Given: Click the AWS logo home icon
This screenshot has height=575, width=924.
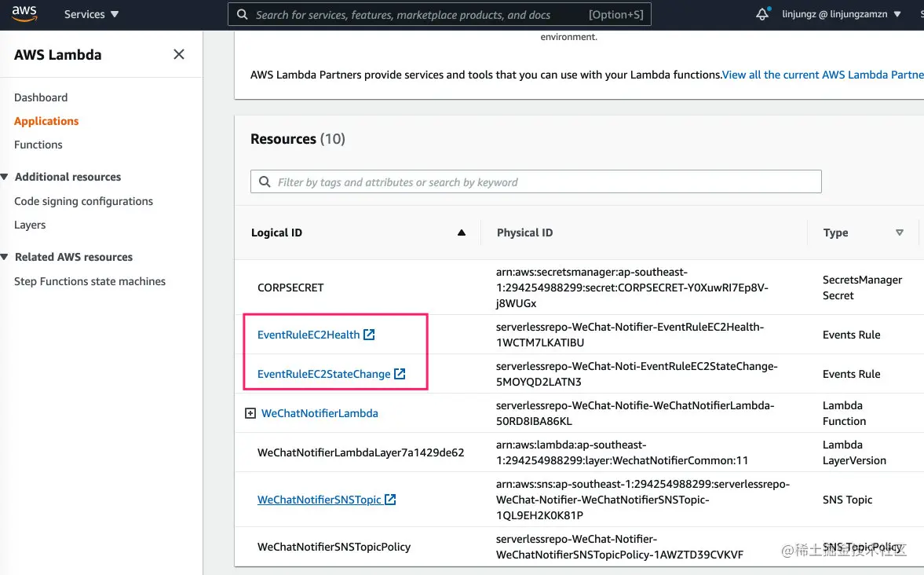Looking at the screenshot, I should click(24, 13).
